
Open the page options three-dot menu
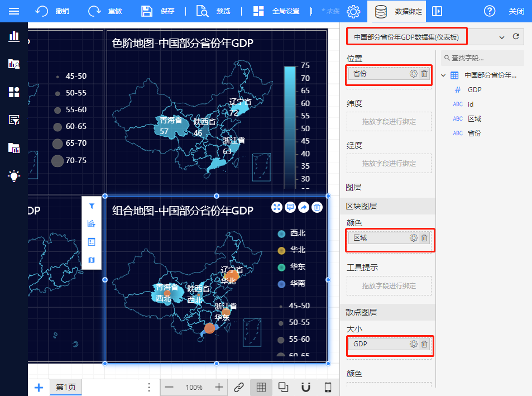click(149, 387)
